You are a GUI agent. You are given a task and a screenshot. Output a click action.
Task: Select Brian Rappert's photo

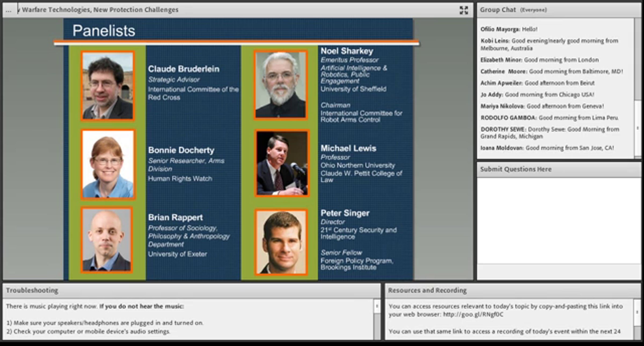(x=107, y=240)
